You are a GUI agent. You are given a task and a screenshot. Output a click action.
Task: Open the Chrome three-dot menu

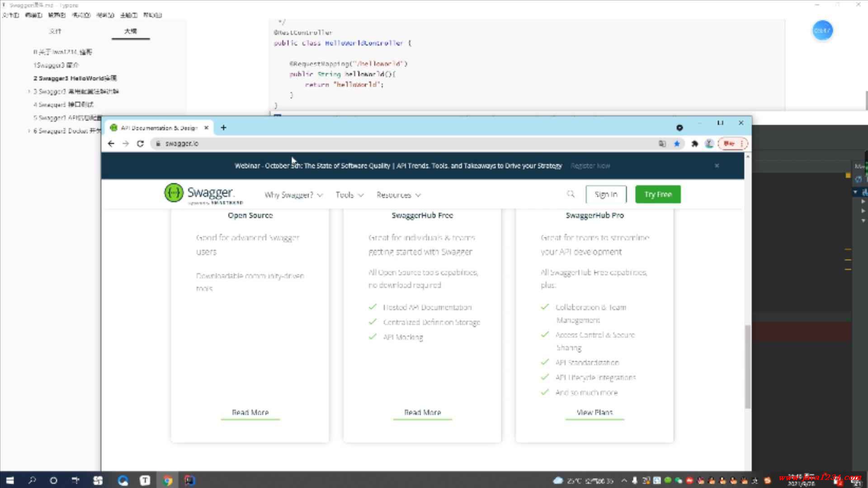pyautogui.click(x=742, y=144)
